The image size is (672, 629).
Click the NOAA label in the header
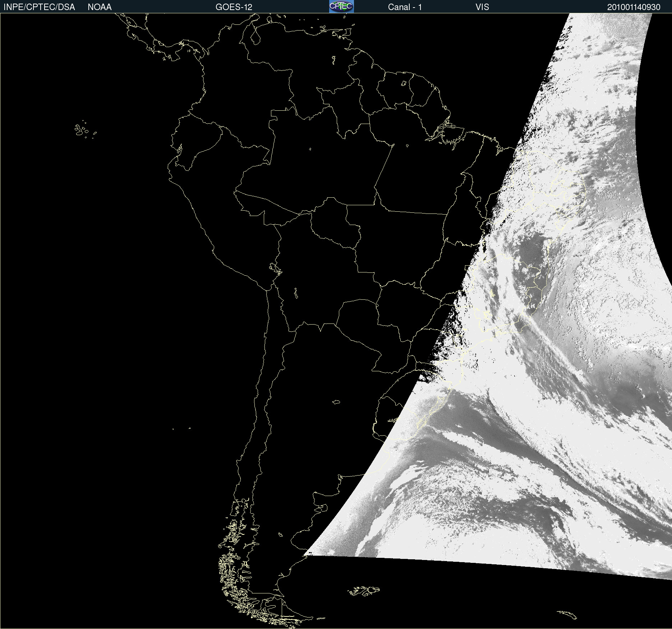100,7
